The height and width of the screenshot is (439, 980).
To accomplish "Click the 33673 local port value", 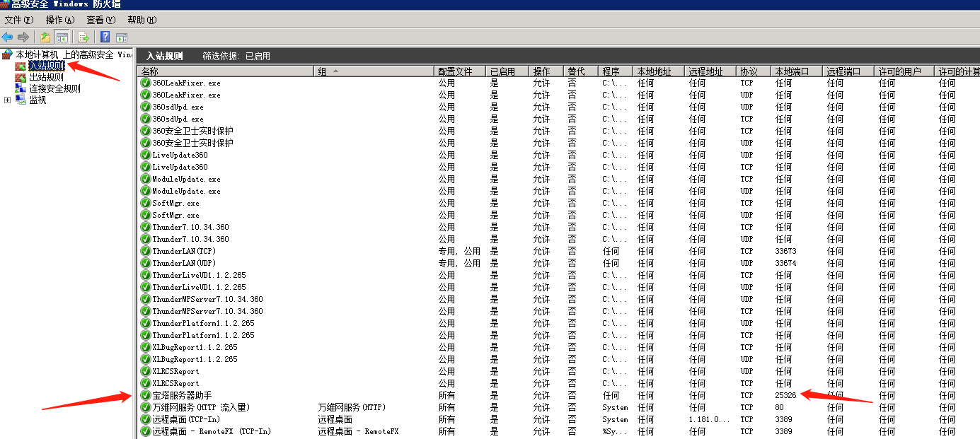I will click(x=785, y=251).
